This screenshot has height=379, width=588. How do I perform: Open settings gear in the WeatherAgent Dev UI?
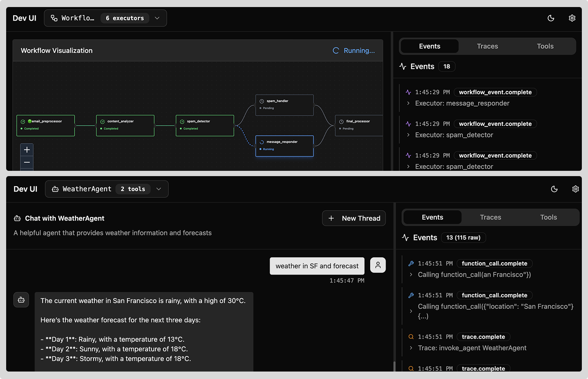(575, 189)
